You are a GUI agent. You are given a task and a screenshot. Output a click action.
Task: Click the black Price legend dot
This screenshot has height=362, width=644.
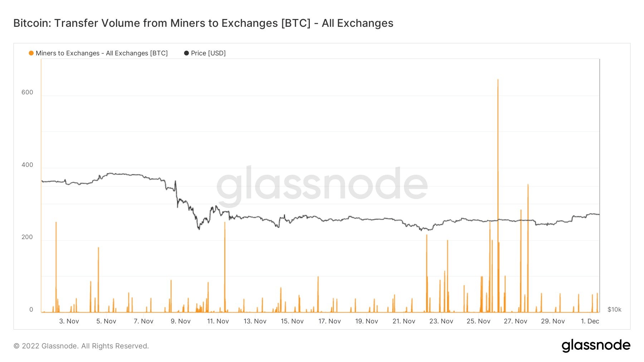point(186,53)
